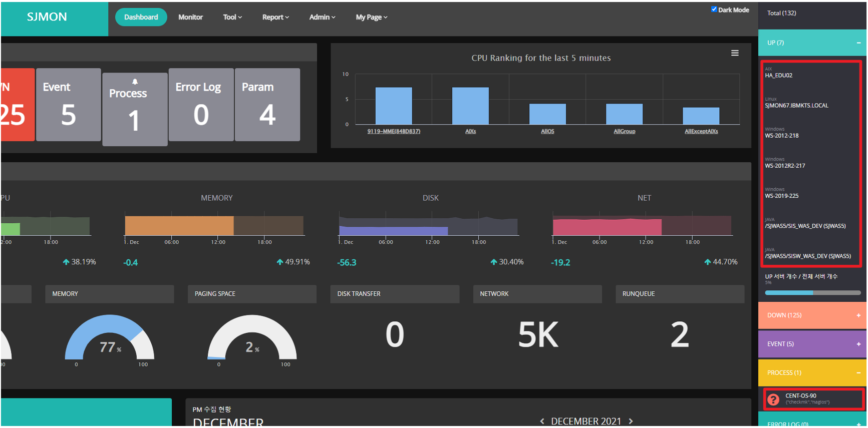Click the question mark icon beside CENT-OS-90
Viewport: 868px width, 428px height.
click(773, 399)
